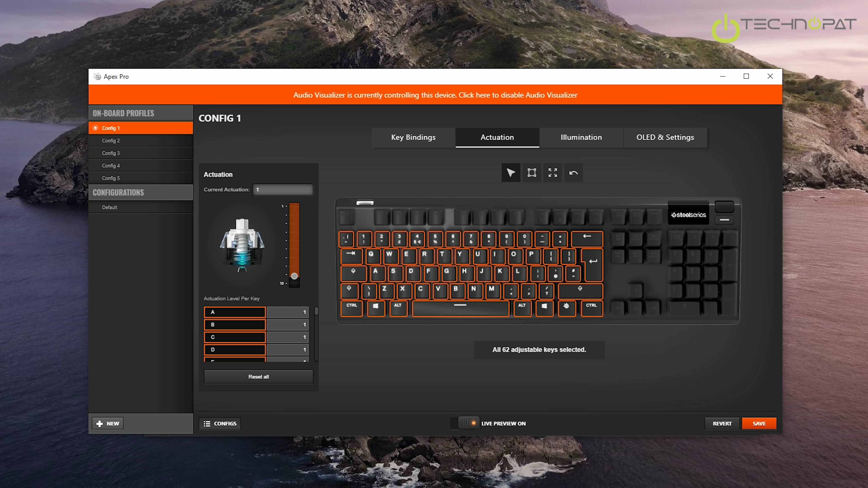This screenshot has height=488, width=868.
Task: Select Config 3 on-board profile
Action: pos(111,153)
